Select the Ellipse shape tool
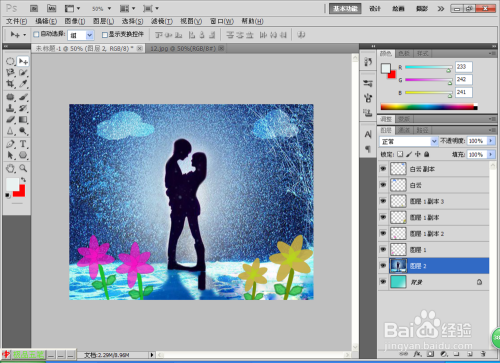Viewport: 500px width, 363px height. (x=23, y=155)
